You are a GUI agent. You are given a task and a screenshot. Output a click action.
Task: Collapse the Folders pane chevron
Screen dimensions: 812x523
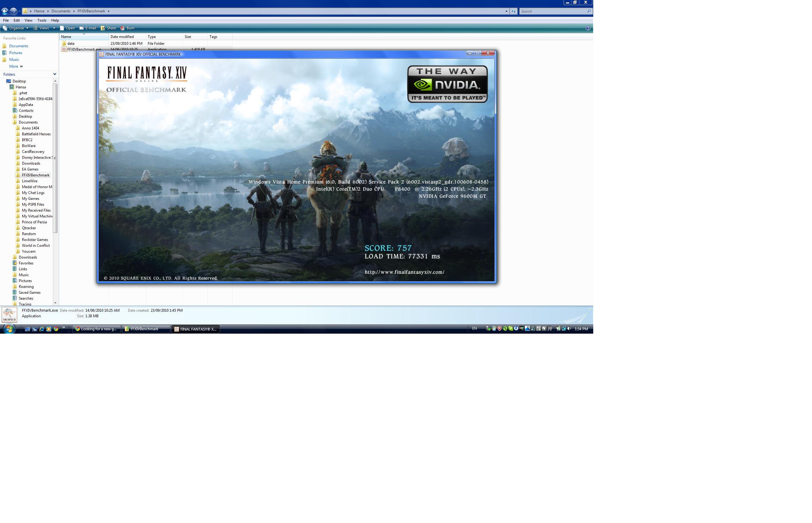click(55, 74)
